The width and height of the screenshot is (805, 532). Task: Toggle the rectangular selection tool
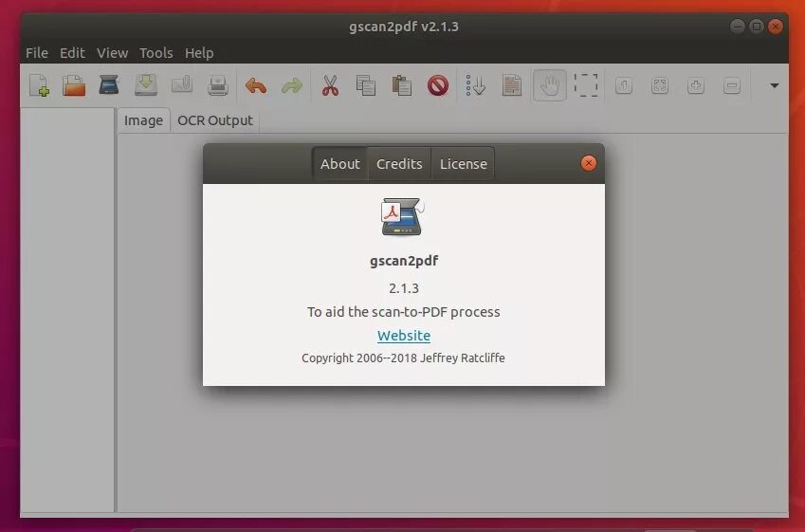[x=586, y=85]
